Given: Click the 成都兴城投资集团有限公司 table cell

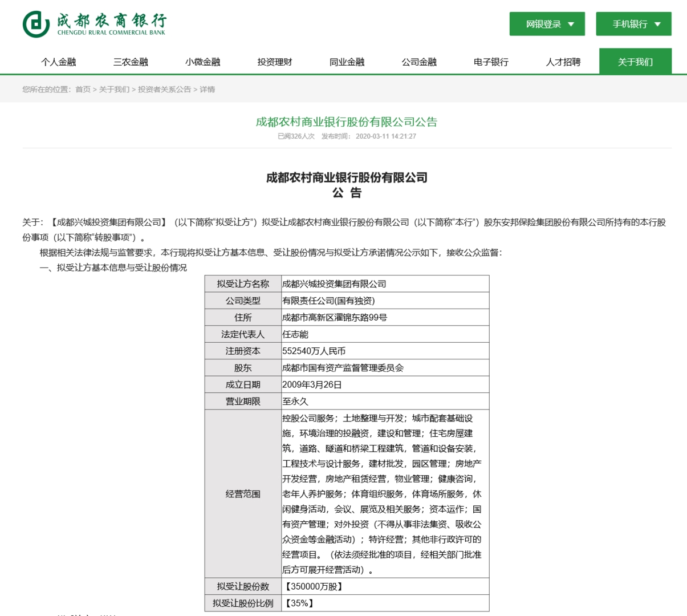Looking at the screenshot, I should coord(385,284).
